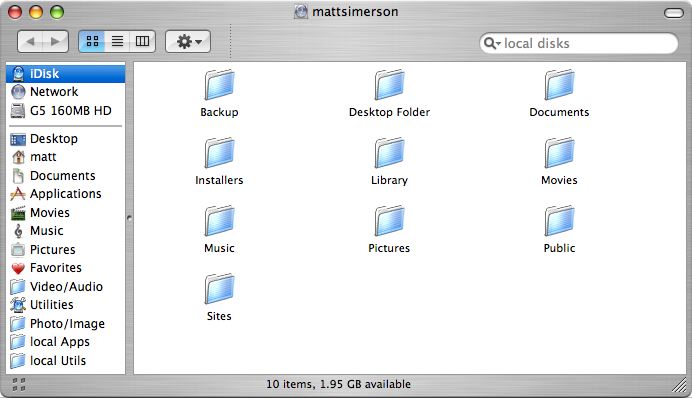
Task: Click the mattsimerson title proxy icon
Action: [x=301, y=11]
